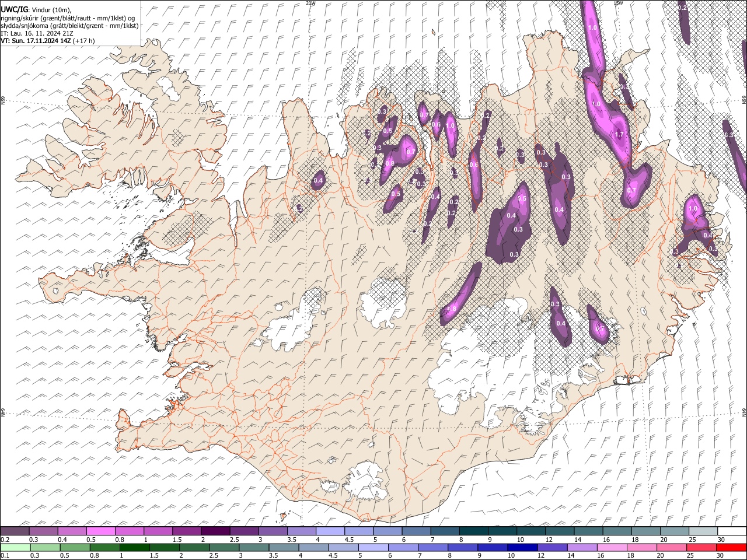
Task: Click the 'slydda/snjókoma' description line in header
Action: (x=70, y=26)
